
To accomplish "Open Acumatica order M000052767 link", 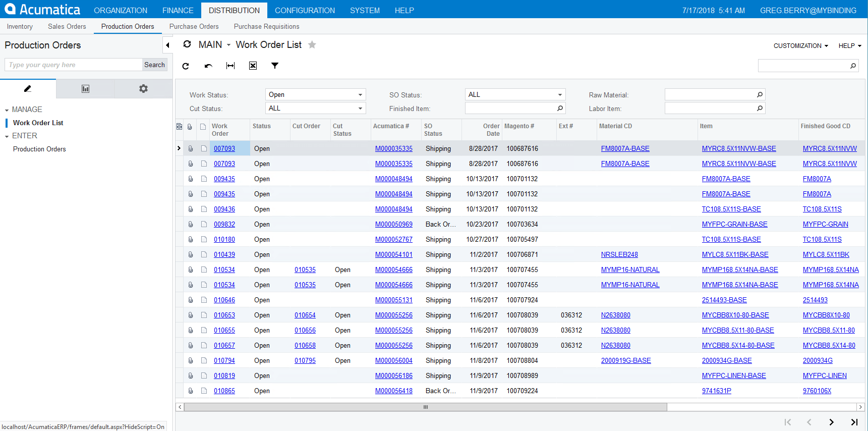I will (394, 239).
